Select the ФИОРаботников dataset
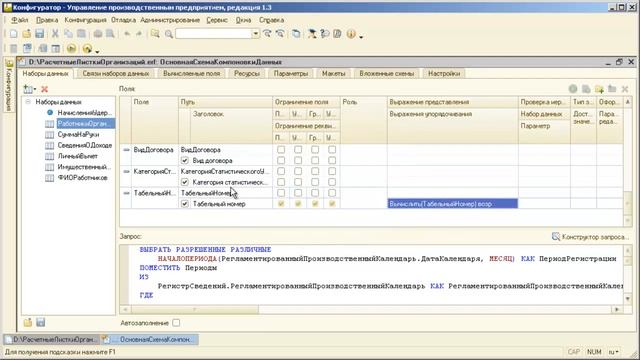 (x=82, y=178)
